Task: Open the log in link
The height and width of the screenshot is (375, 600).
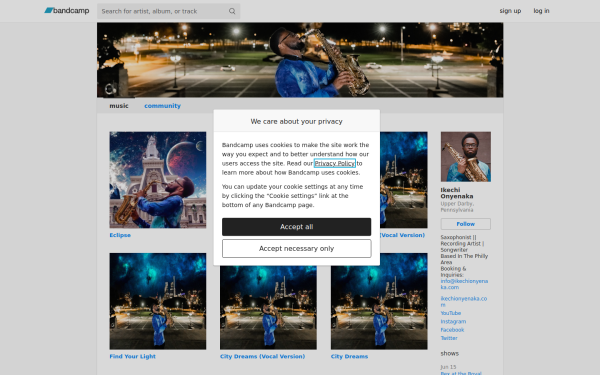Action: [541, 11]
